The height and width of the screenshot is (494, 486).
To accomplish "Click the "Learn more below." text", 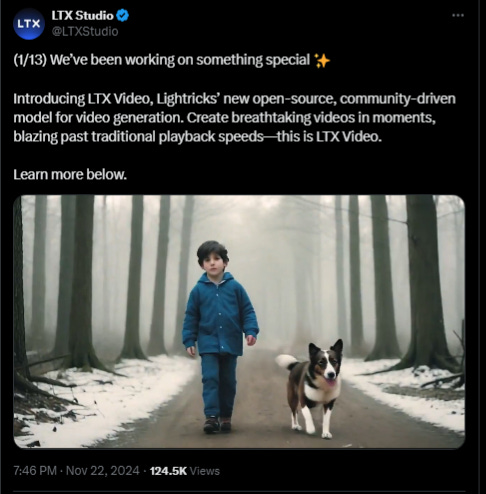I will click(70, 174).
